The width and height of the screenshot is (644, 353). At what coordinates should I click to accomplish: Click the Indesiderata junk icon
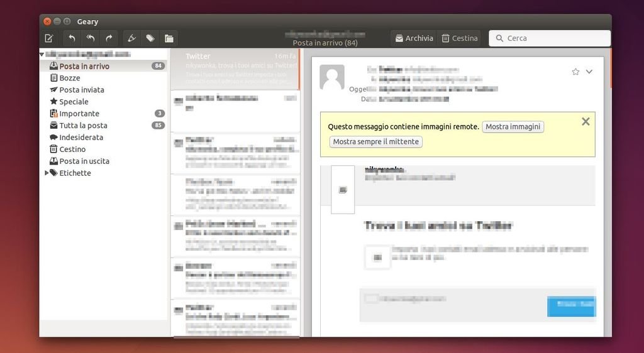(x=53, y=138)
